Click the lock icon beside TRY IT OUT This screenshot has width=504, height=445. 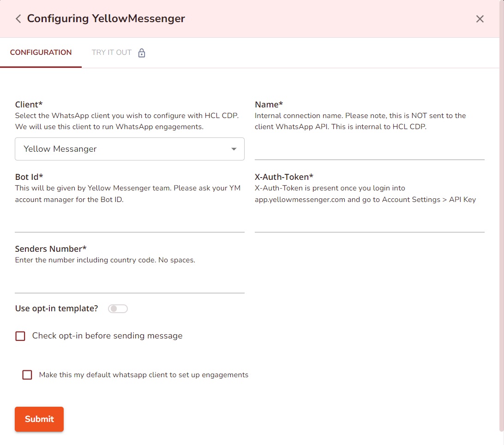142,53
